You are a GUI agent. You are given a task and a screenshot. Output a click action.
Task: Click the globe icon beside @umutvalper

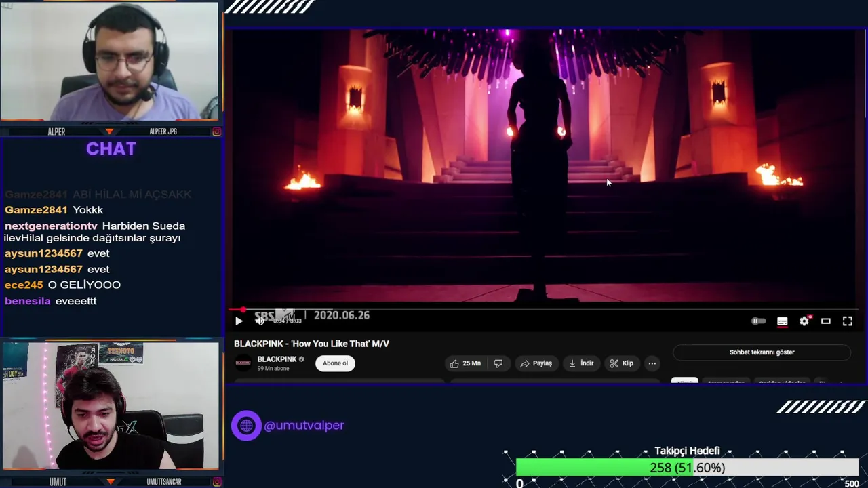[246, 426]
